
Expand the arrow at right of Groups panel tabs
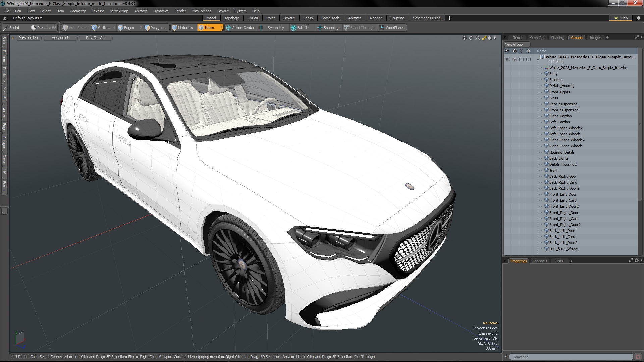(641, 37)
